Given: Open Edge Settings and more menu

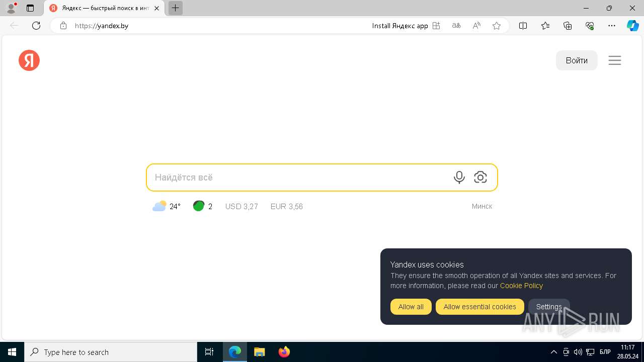Looking at the screenshot, I should 612,26.
